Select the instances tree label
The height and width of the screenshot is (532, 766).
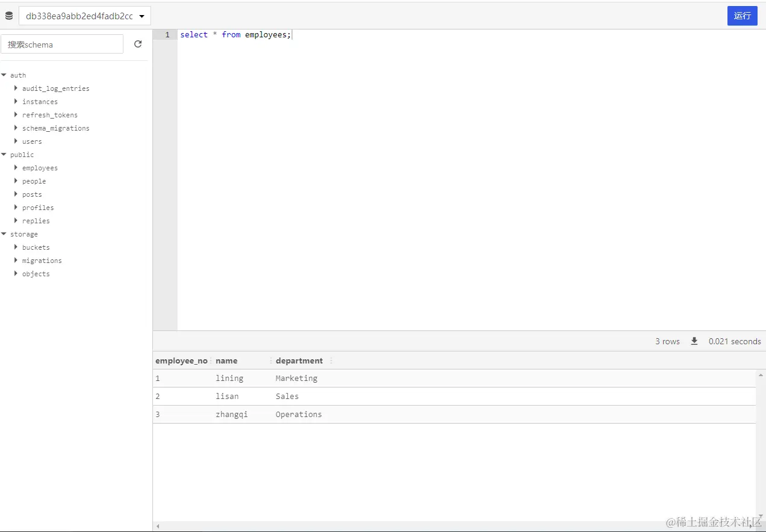point(40,102)
